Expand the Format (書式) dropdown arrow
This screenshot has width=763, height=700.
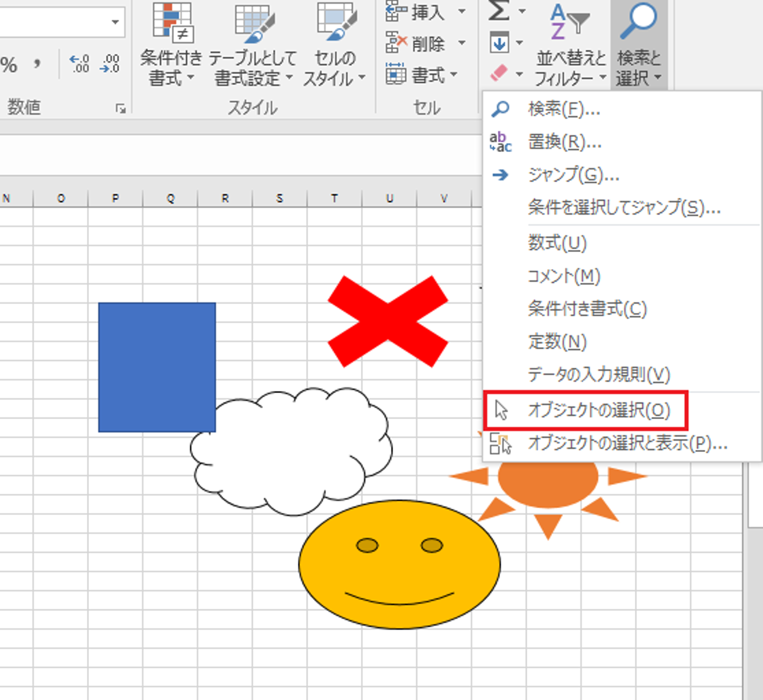(x=454, y=74)
